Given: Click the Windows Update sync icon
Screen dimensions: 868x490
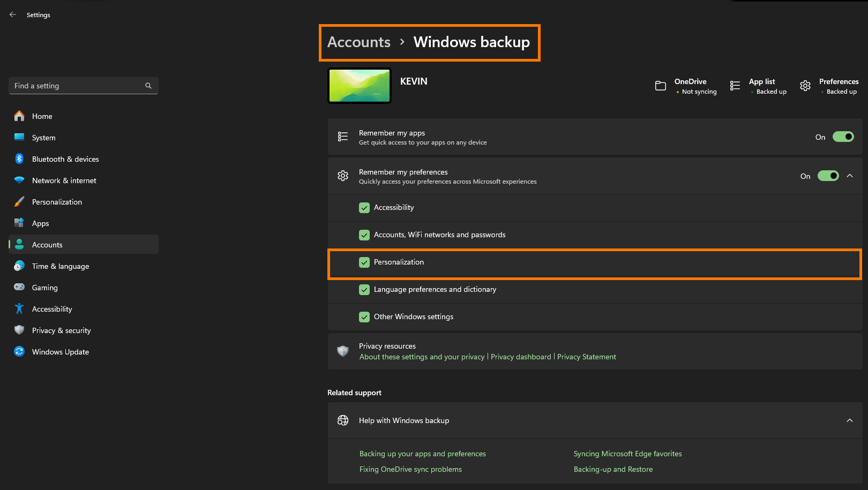Looking at the screenshot, I should (19, 351).
